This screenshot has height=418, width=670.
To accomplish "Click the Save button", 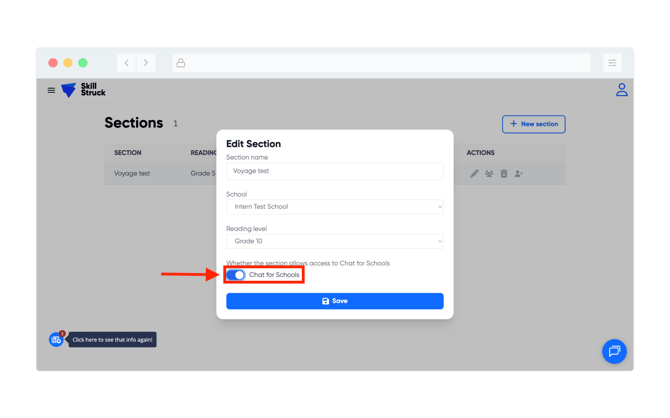I will (334, 301).
